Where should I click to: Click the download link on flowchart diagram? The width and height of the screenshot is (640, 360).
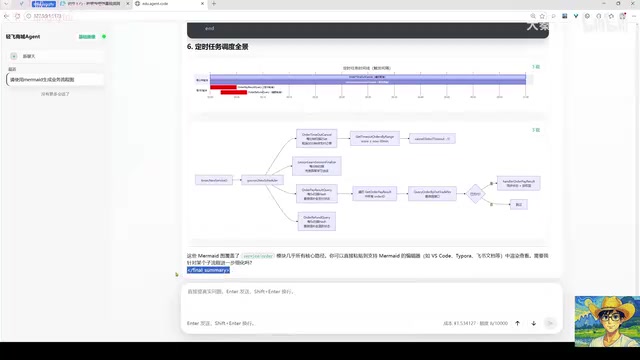pos(536,130)
